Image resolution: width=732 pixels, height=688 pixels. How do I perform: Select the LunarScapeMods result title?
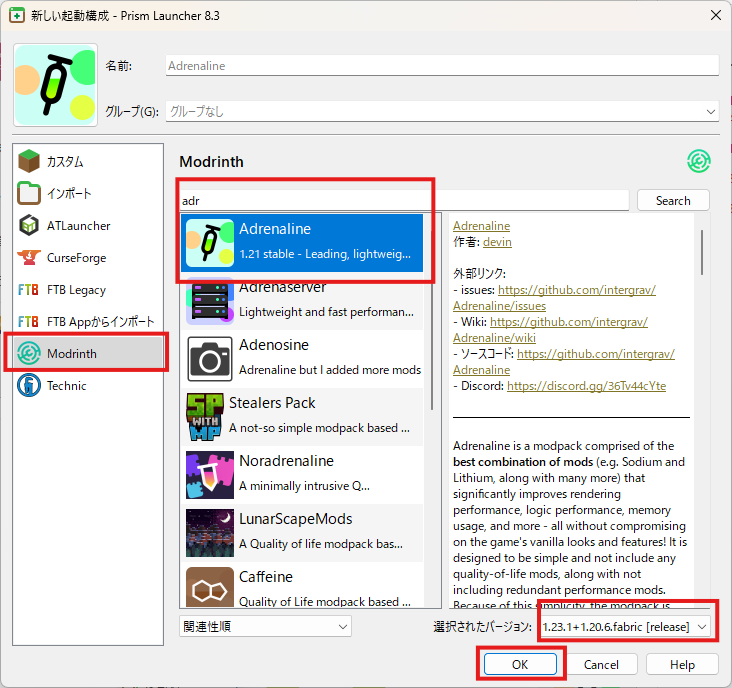[296, 519]
